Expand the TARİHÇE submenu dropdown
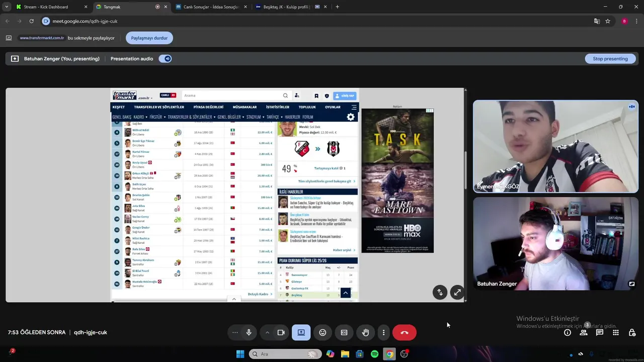Image resolution: width=644 pixels, height=362 pixels. [x=274, y=117]
